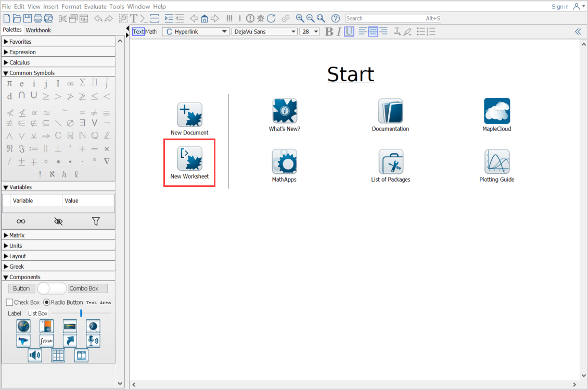Open the MapleCloud icon
The width and height of the screenshot is (588, 390).
pyautogui.click(x=496, y=111)
